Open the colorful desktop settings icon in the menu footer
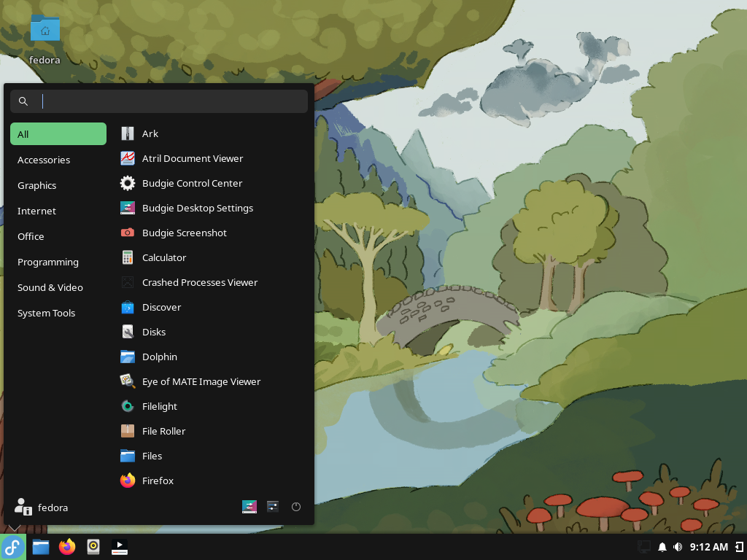 (249, 507)
